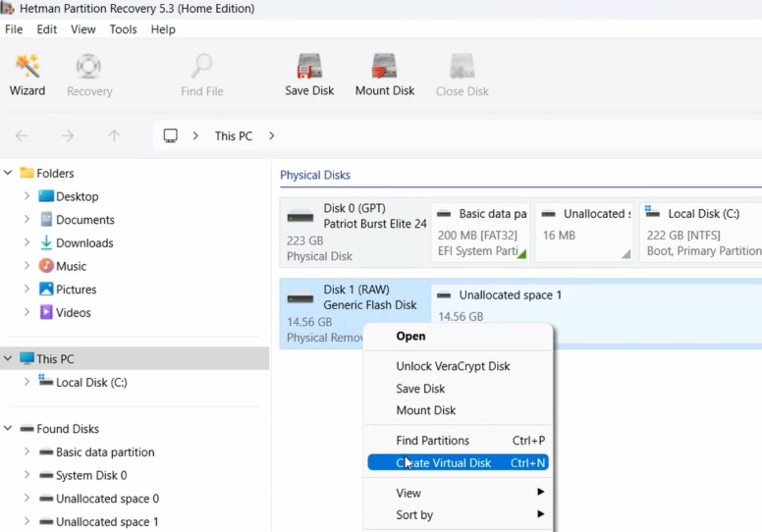Select the Local Disk (C:) 222 GB NTFS partition
The width and height of the screenshot is (762, 532).
click(x=701, y=233)
